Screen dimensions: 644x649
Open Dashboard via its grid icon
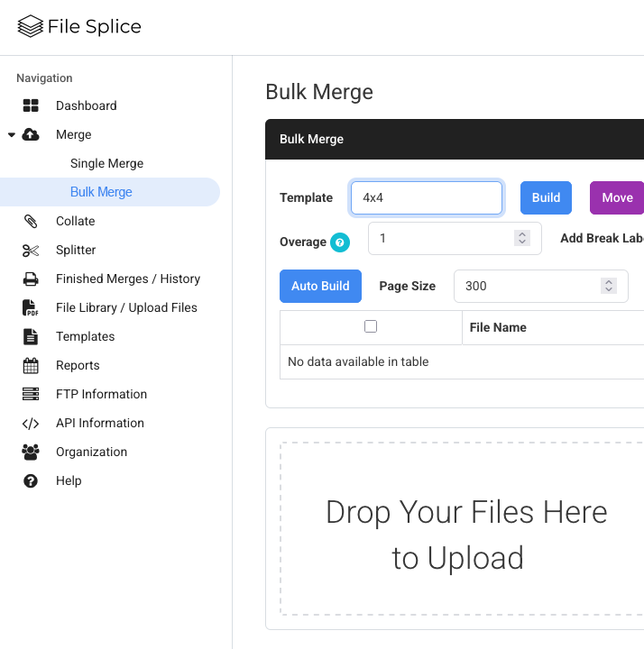[x=31, y=105]
